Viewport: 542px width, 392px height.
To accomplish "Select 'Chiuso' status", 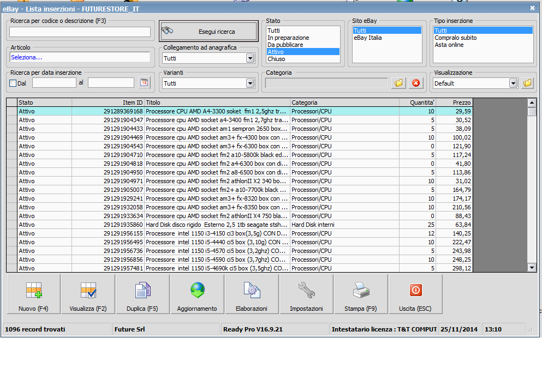I will (x=303, y=59).
